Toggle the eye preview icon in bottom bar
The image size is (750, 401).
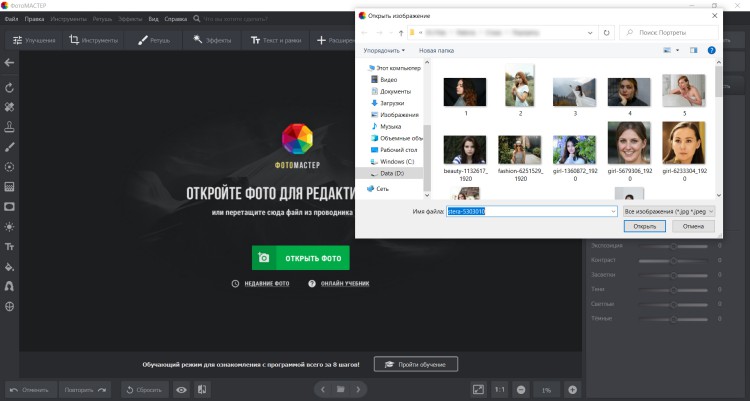point(181,389)
